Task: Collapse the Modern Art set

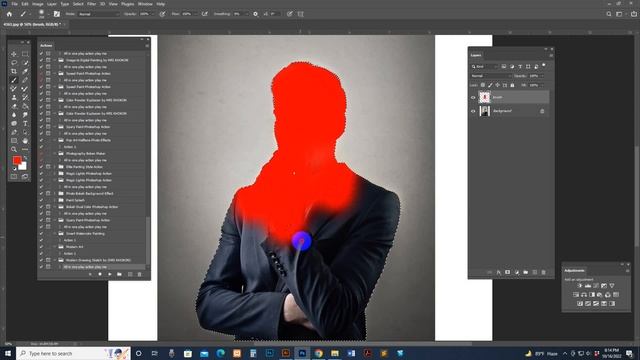Action: pyautogui.click(x=55, y=247)
